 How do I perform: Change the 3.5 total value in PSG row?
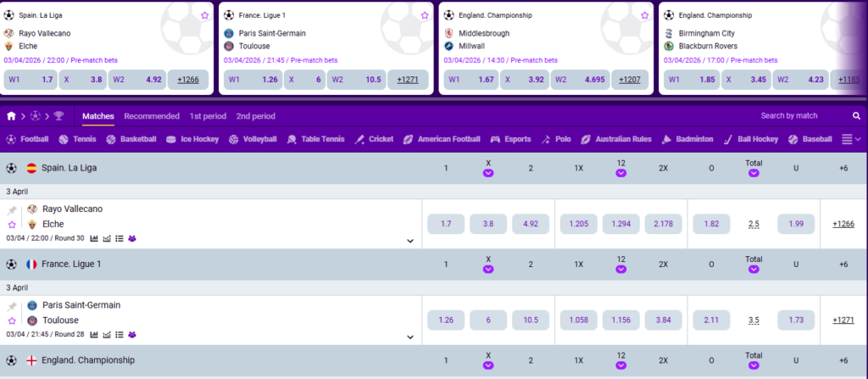point(754,320)
